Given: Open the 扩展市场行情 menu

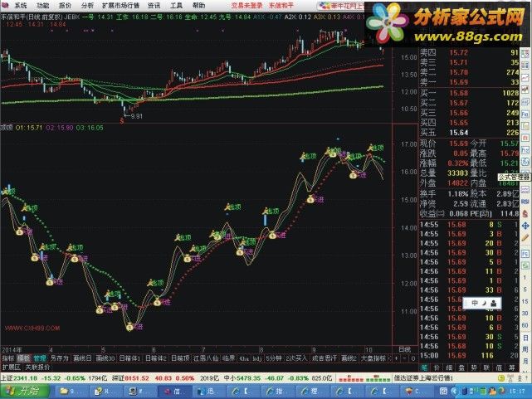Looking at the screenshot, I should (x=121, y=6).
